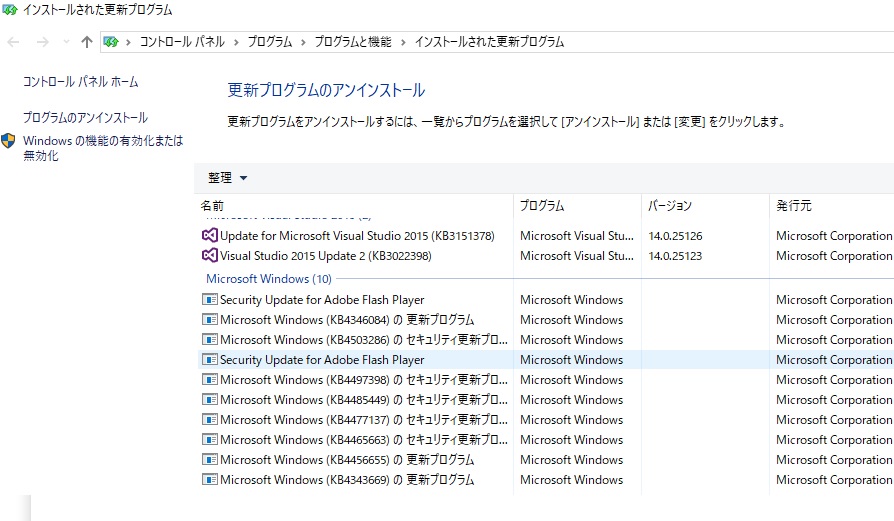Image resolution: width=894 pixels, height=521 pixels.
Task: Select Microsoft Windows (KB4343669) の 更新プログラム
Action: click(347, 479)
